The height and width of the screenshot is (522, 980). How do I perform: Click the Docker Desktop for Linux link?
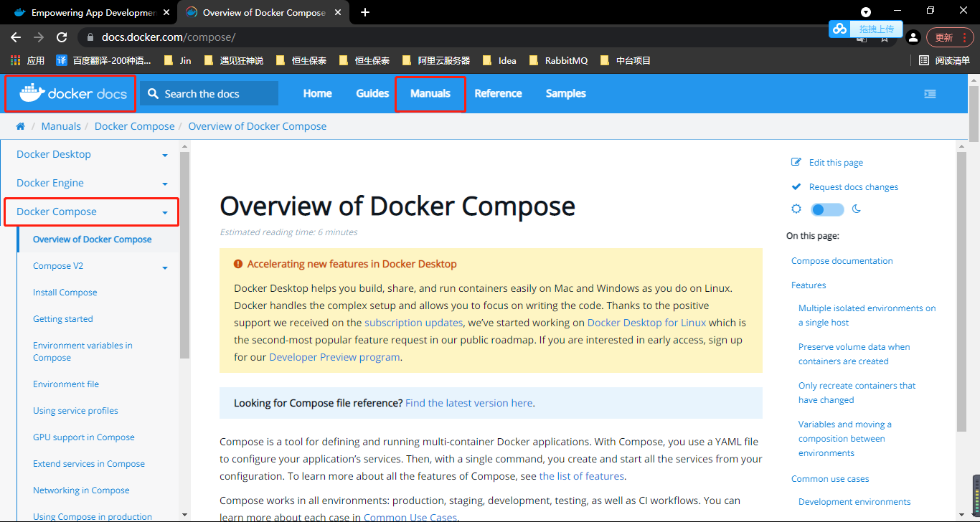click(646, 323)
